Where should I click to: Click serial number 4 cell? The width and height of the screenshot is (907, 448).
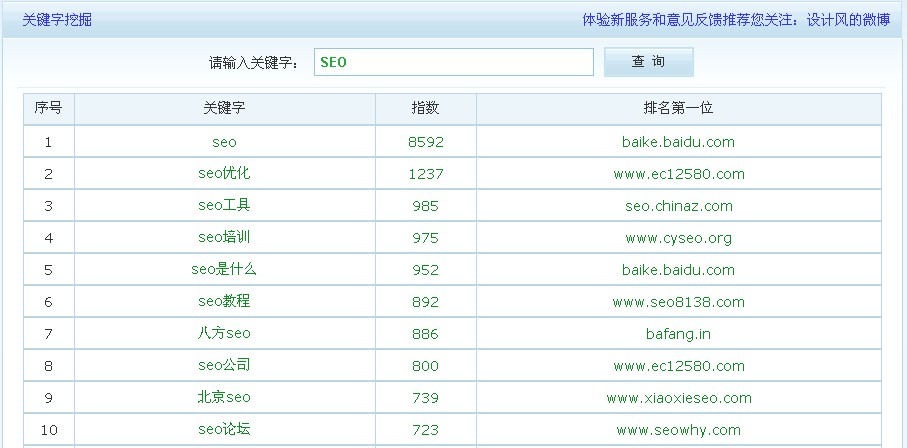click(49, 238)
